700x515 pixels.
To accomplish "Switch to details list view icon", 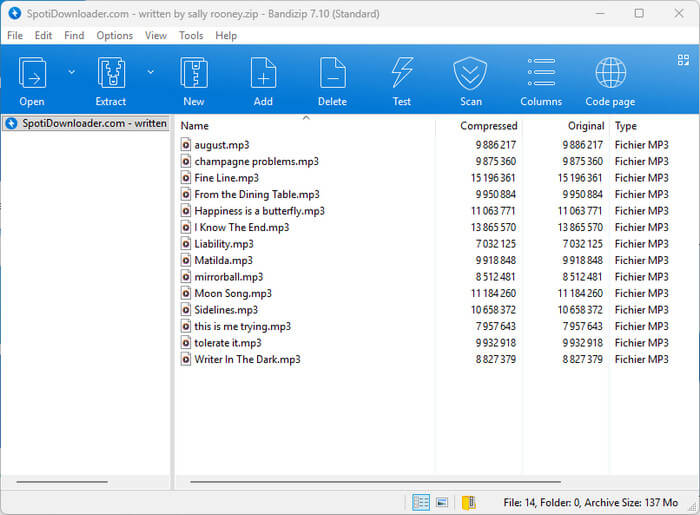I will (x=421, y=502).
